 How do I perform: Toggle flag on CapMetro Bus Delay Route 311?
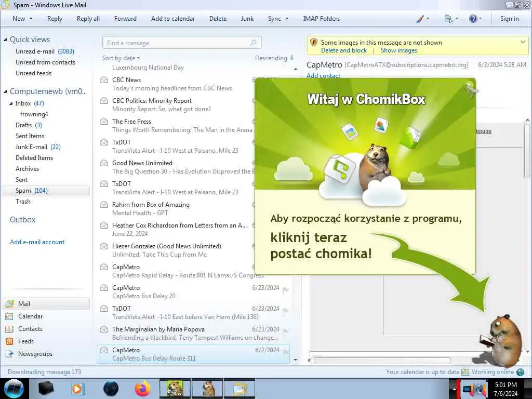(285, 352)
